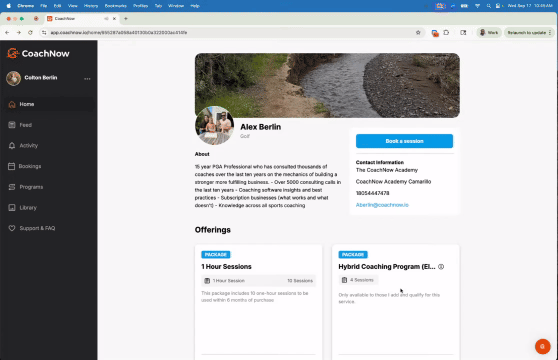Bookmark this page with the star icon
This screenshot has height=360, width=558.
[418, 32]
